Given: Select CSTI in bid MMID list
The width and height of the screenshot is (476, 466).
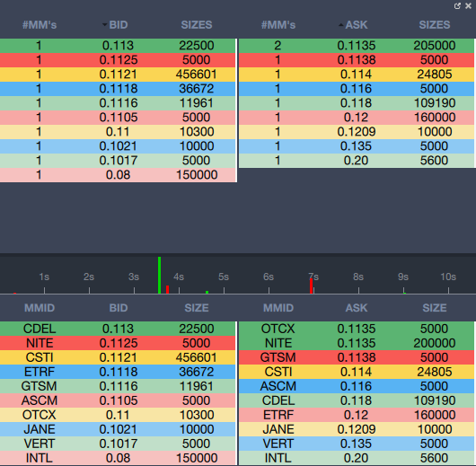Looking at the screenshot, I should [x=40, y=357].
